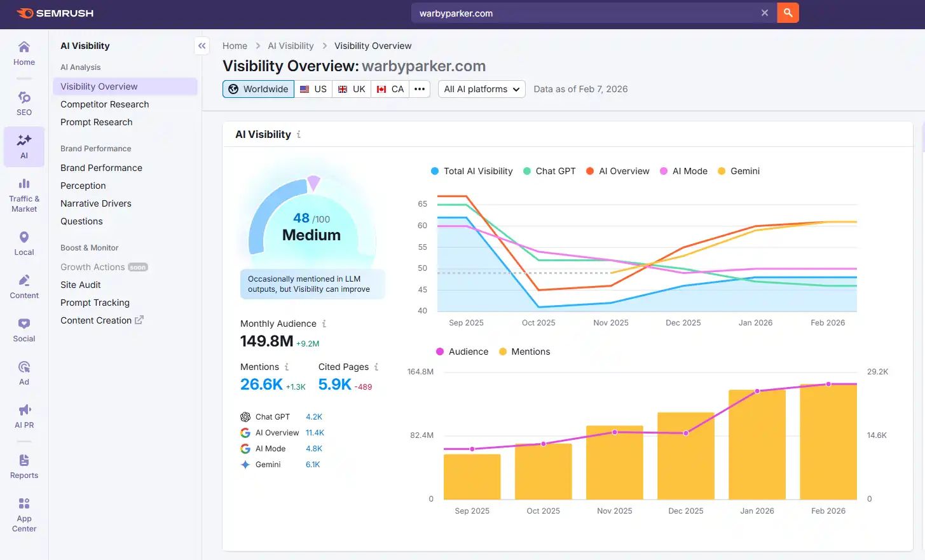Clear the domain search field

(x=765, y=13)
